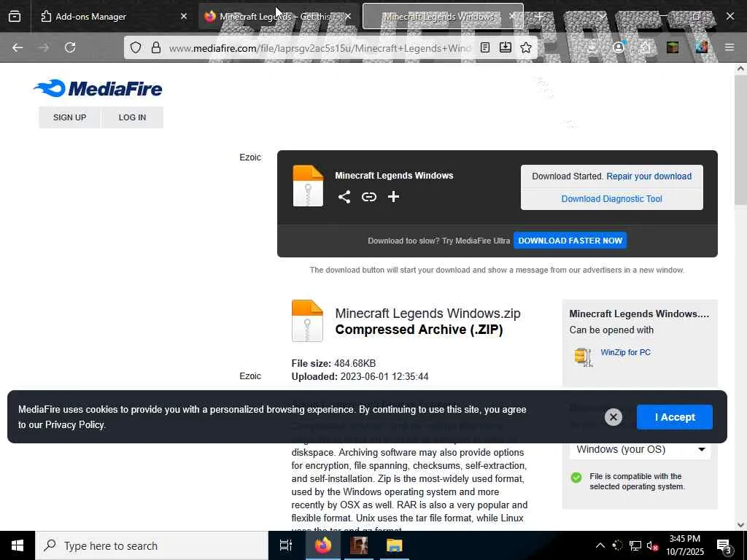The height and width of the screenshot is (560, 747).
Task: Open the Firefox View tab list icon
Action: (15, 16)
